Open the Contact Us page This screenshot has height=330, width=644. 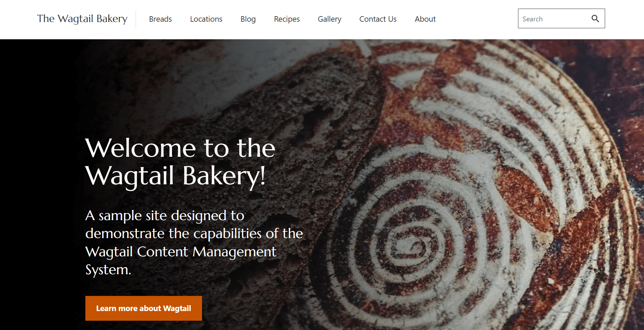(378, 19)
